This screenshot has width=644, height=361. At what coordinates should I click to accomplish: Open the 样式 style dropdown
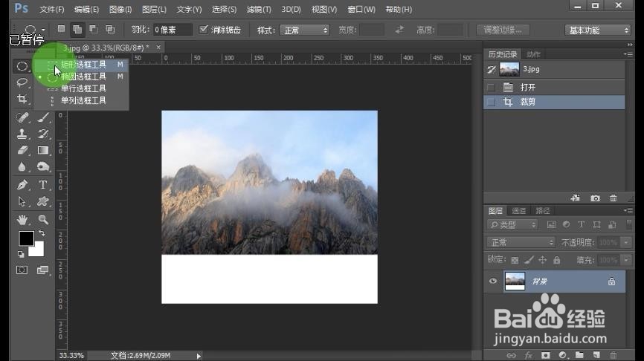click(x=304, y=30)
